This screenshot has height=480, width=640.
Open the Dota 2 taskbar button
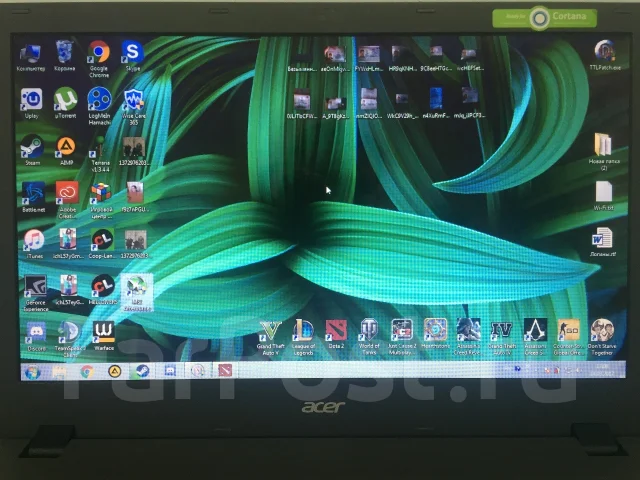pyautogui.click(x=225, y=370)
